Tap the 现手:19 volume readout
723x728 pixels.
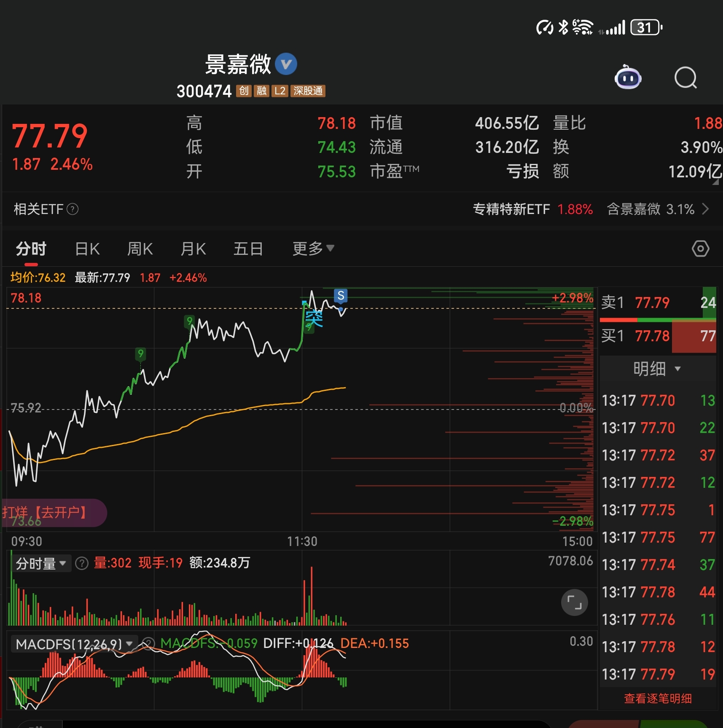[160, 563]
